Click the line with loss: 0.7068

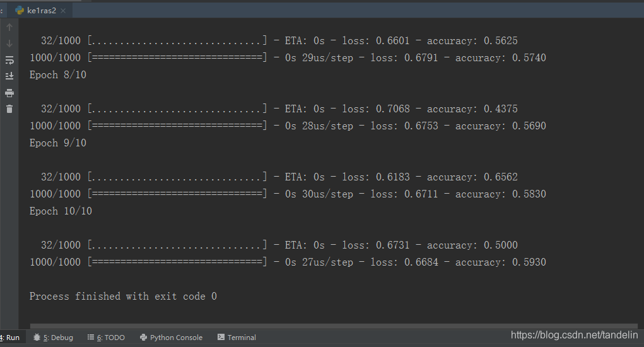tap(279, 109)
